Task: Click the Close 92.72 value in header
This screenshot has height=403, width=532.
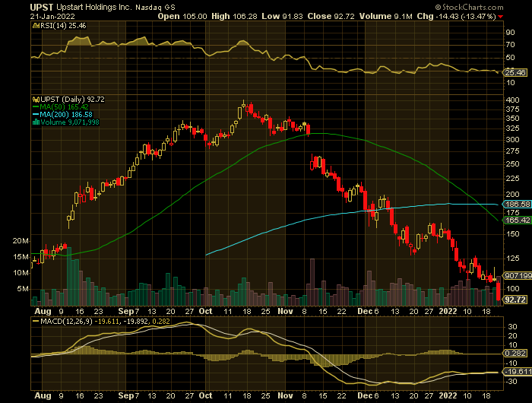Action: coord(331,16)
